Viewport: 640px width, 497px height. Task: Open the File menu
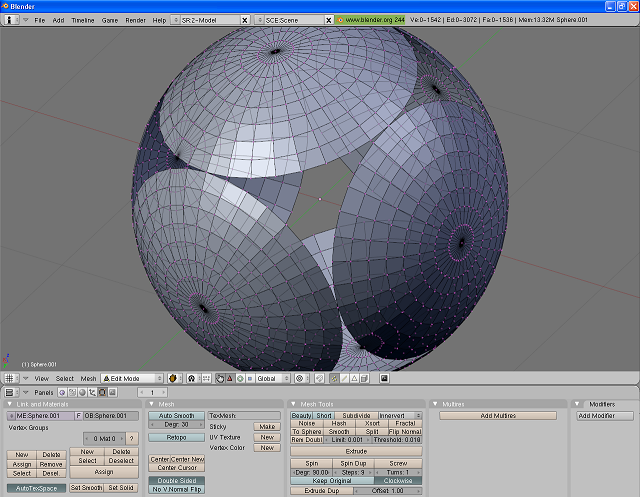(x=40, y=20)
